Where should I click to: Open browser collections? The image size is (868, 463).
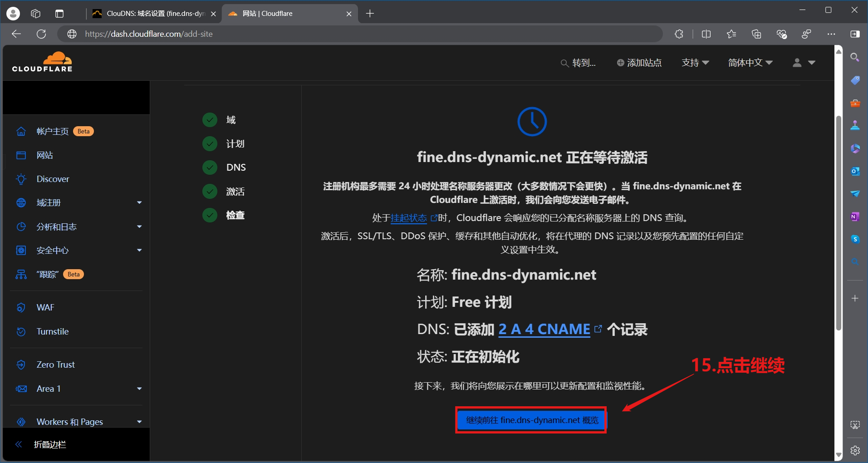click(x=756, y=34)
